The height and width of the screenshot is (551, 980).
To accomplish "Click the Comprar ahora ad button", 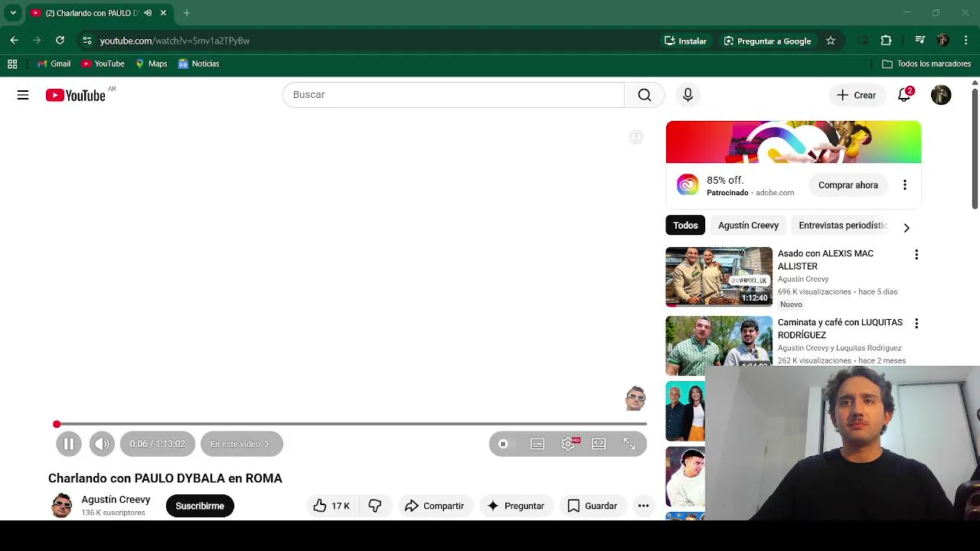I will pos(848,185).
